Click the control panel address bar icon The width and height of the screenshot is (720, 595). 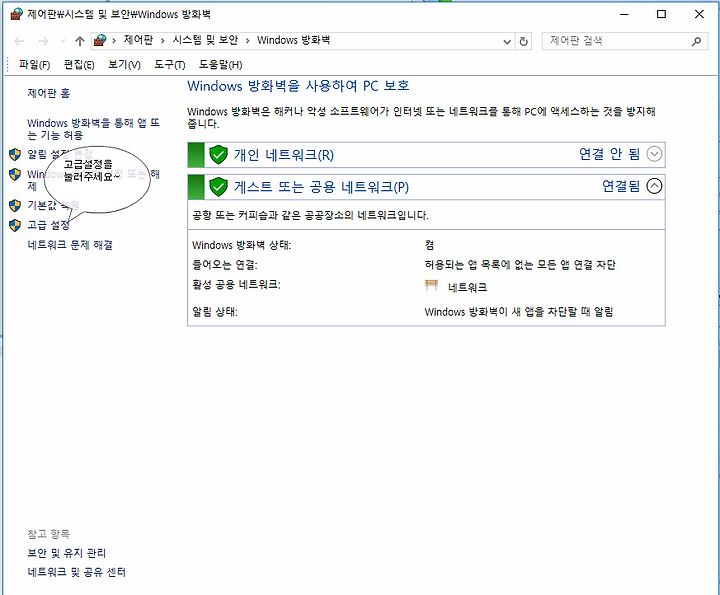tap(100, 41)
